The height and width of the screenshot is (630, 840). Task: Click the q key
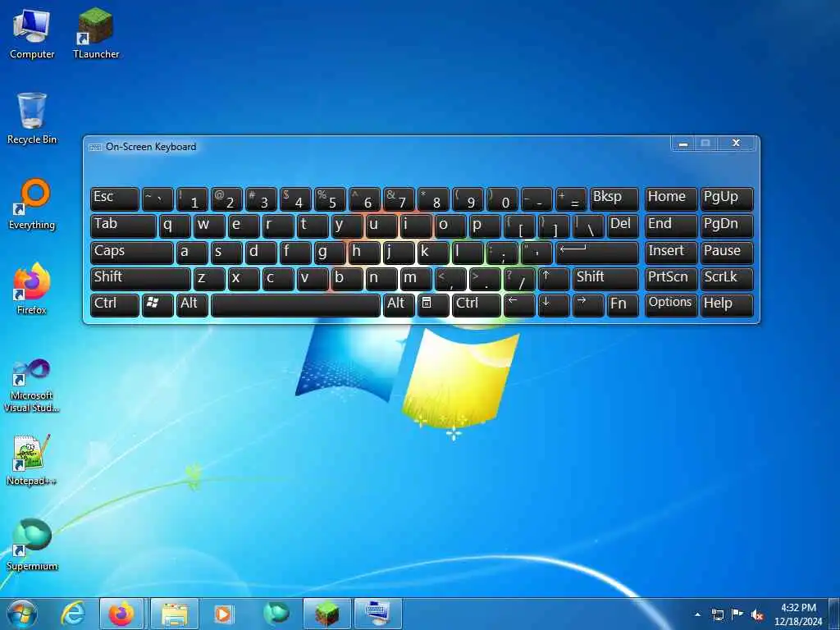click(175, 226)
